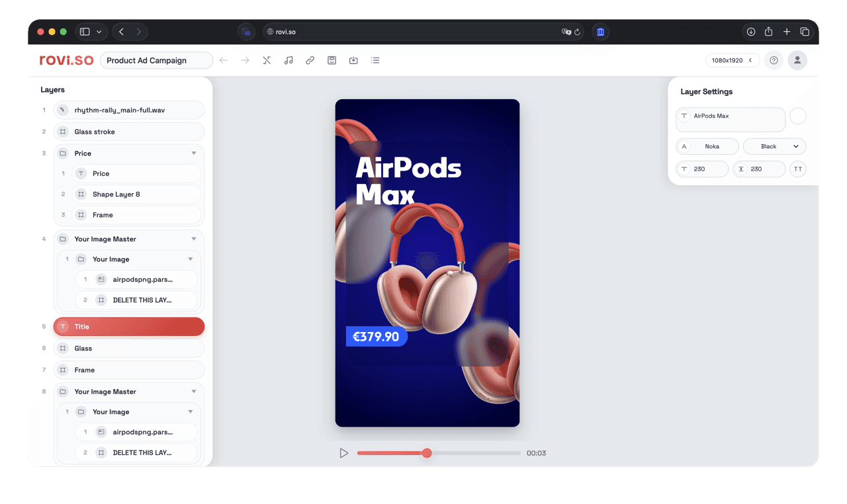Select airpodspng.pars... layer under layer 8
This screenshot has width=847, height=504.
[136, 432]
